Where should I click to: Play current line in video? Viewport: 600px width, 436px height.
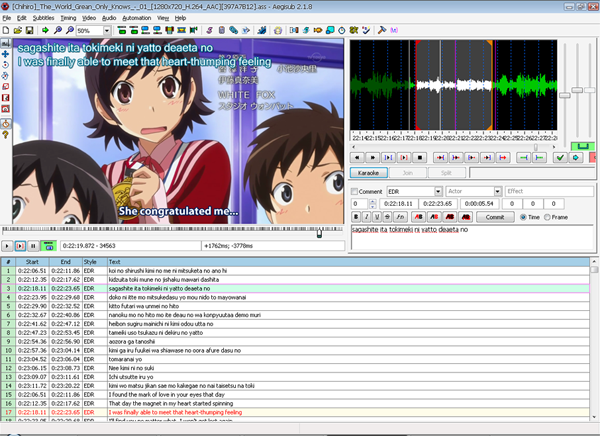[20, 246]
